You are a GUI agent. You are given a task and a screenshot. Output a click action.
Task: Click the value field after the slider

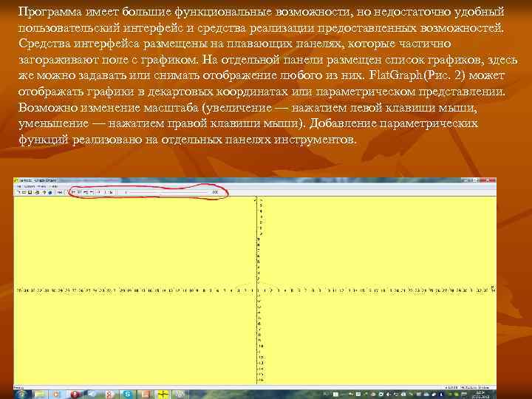coord(215,192)
